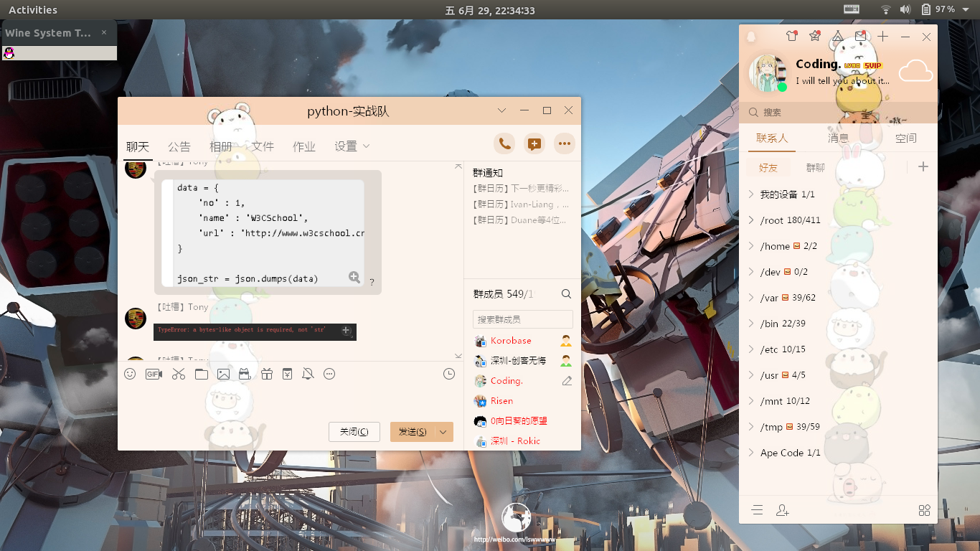Screen dimensions: 980x551
Task: Open the mailbox envelope icon in QQ panel
Action: [860, 37]
